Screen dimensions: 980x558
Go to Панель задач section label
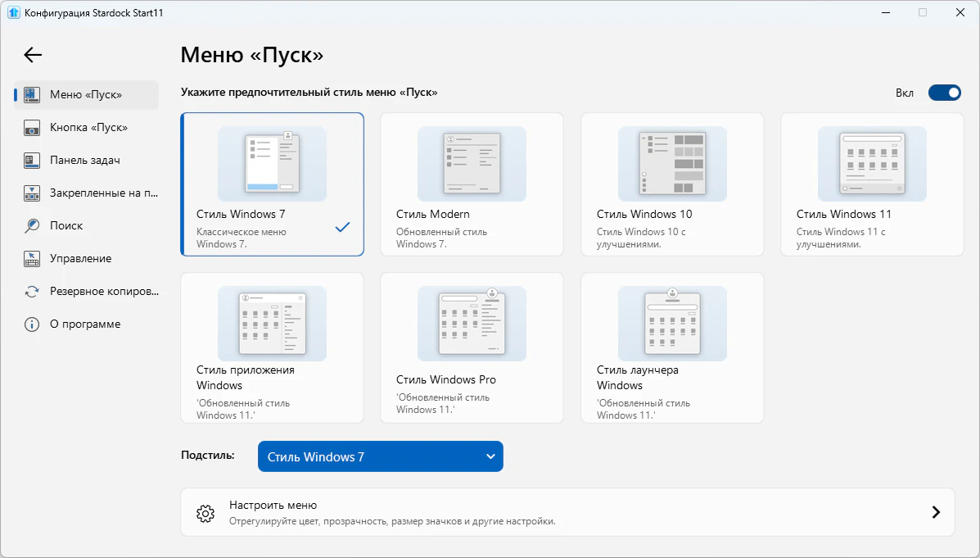click(x=85, y=161)
